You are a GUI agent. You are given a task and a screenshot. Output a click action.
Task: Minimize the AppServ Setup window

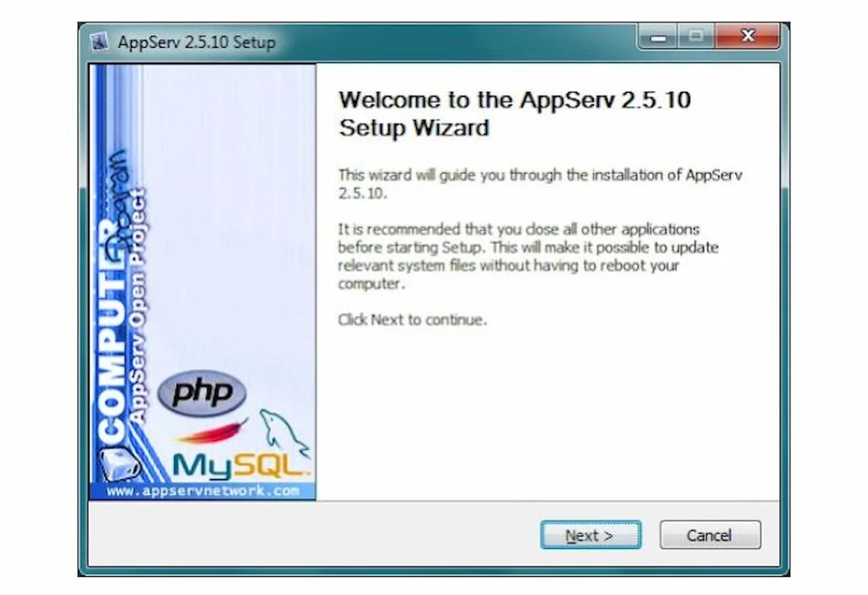658,36
